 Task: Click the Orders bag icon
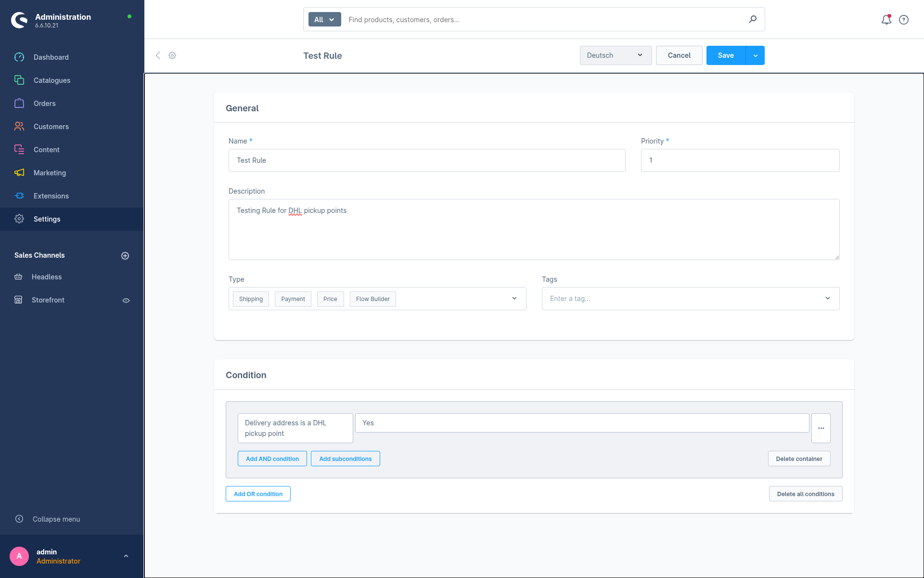[x=19, y=104]
